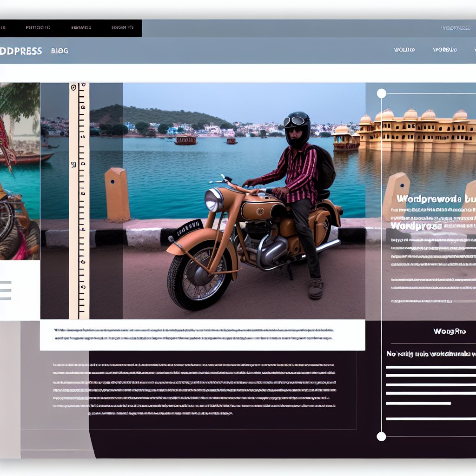Click the bottom circular handle of sidebar panel
Viewport: 476px width, 476px height.
(x=381, y=436)
